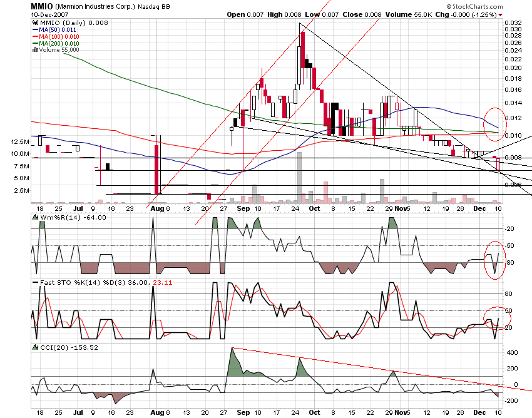Click the Open 0.007 value

pos(245,14)
